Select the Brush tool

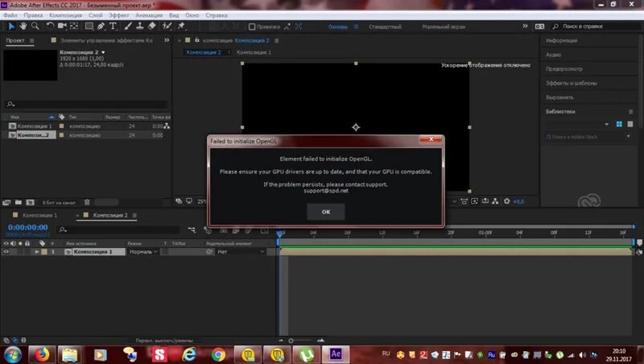coord(128,27)
